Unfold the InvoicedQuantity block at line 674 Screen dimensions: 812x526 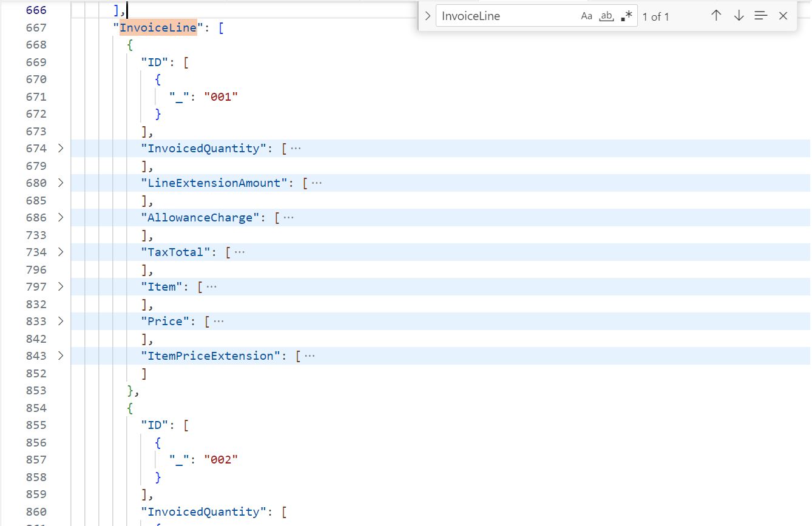[x=60, y=148]
